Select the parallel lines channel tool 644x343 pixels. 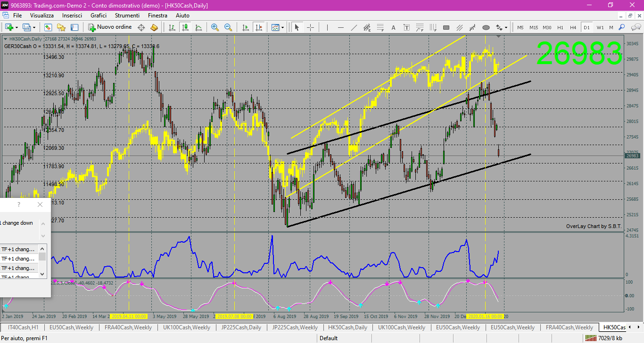coord(460,27)
